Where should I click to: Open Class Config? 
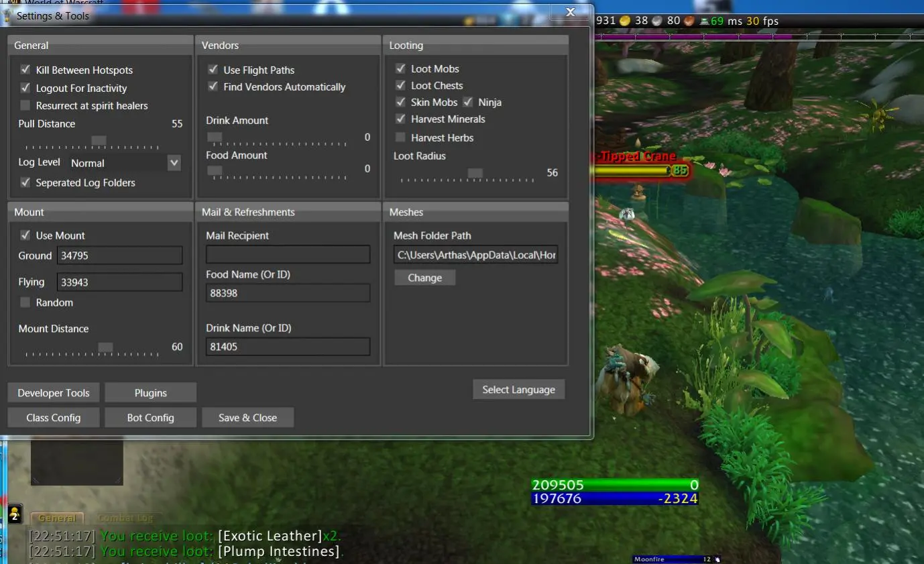pyautogui.click(x=54, y=418)
